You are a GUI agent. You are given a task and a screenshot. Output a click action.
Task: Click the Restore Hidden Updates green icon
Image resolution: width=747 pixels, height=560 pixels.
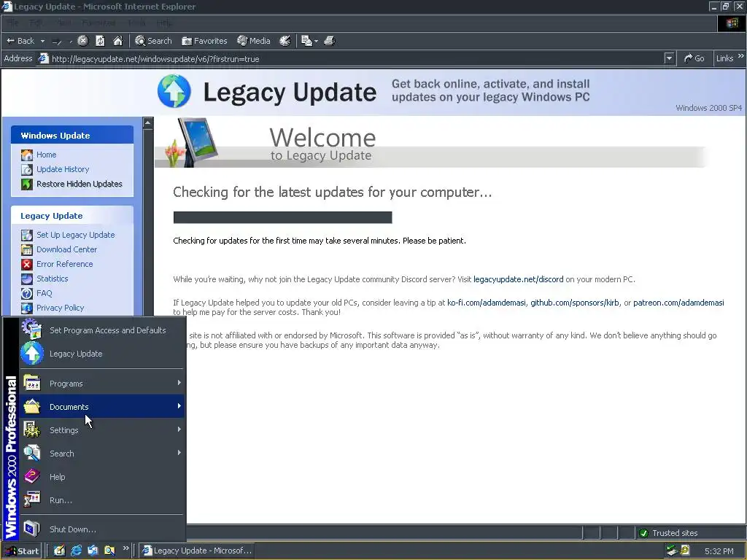[x=27, y=184]
